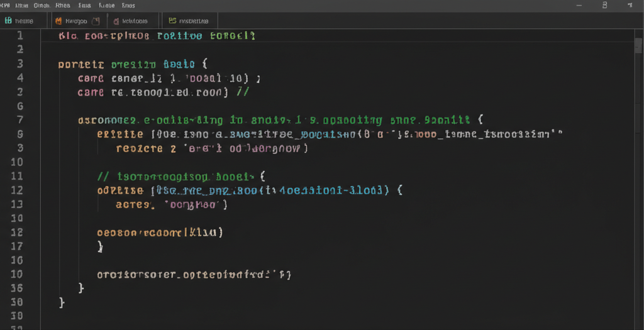This screenshot has height=330, width=644.
Task: Click the teal file icon on the first tab
Action: pyautogui.click(x=8, y=21)
